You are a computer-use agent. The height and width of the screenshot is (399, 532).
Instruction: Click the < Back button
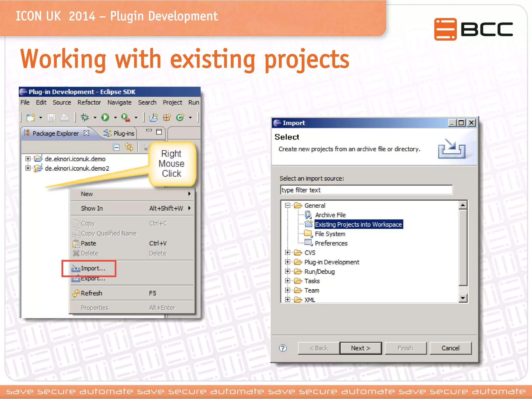319,348
